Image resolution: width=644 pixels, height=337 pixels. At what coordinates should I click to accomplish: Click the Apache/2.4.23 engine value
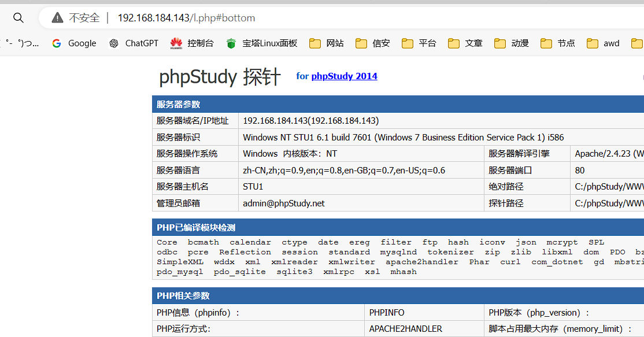pos(609,154)
